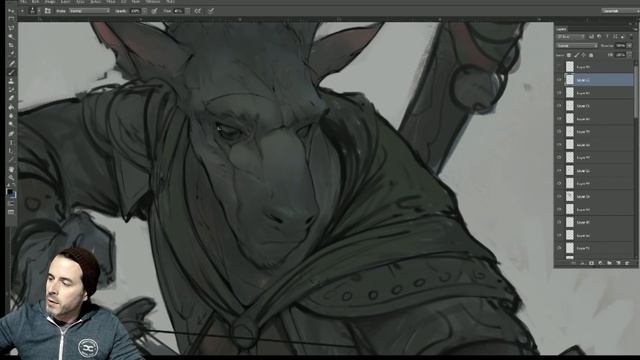
Task: Select the Eyedropper tool
Action: coord(11,53)
